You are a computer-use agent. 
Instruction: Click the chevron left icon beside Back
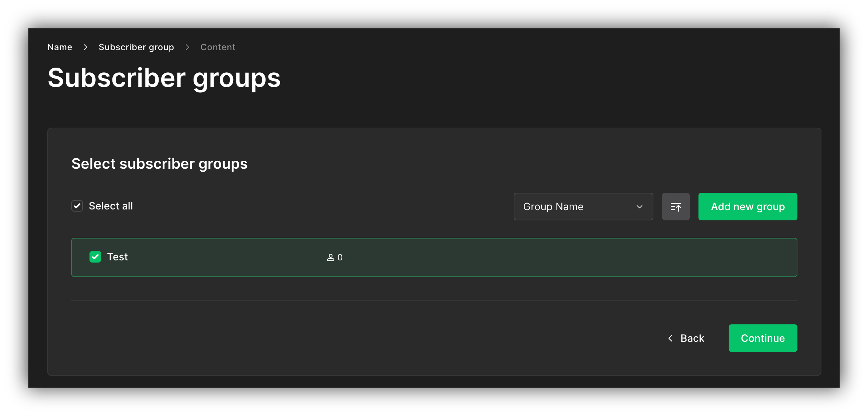pyautogui.click(x=670, y=338)
